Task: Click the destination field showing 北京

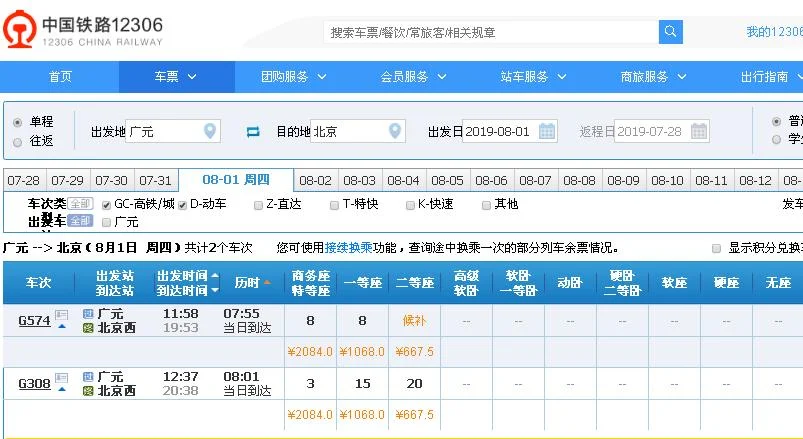Action: pyautogui.click(x=357, y=132)
